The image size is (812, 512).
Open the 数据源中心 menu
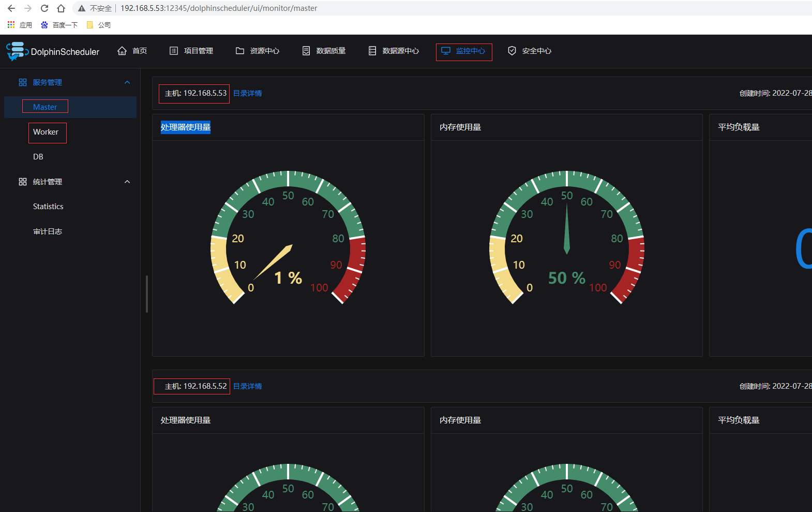pos(394,51)
